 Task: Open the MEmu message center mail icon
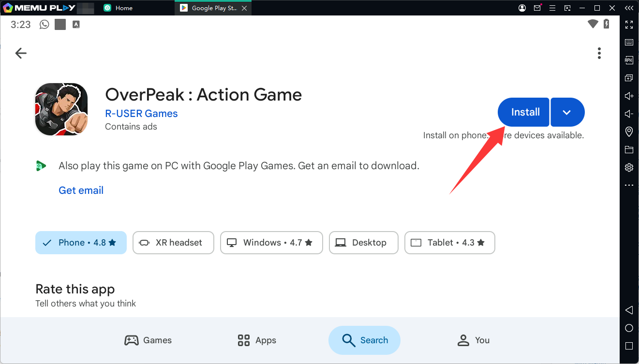(x=537, y=8)
